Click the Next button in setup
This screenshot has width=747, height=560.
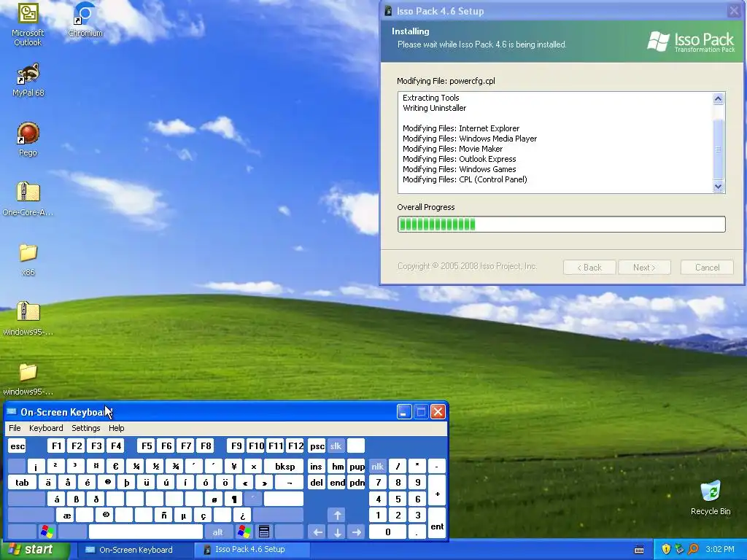tap(644, 267)
